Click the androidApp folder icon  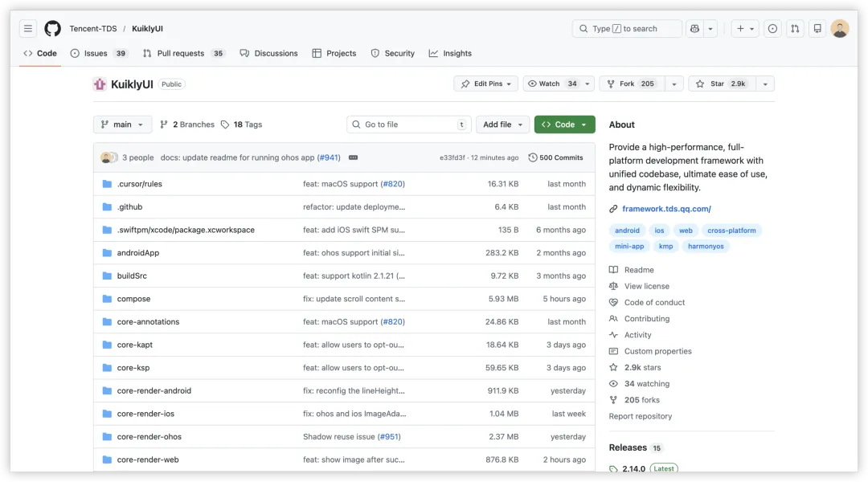107,253
